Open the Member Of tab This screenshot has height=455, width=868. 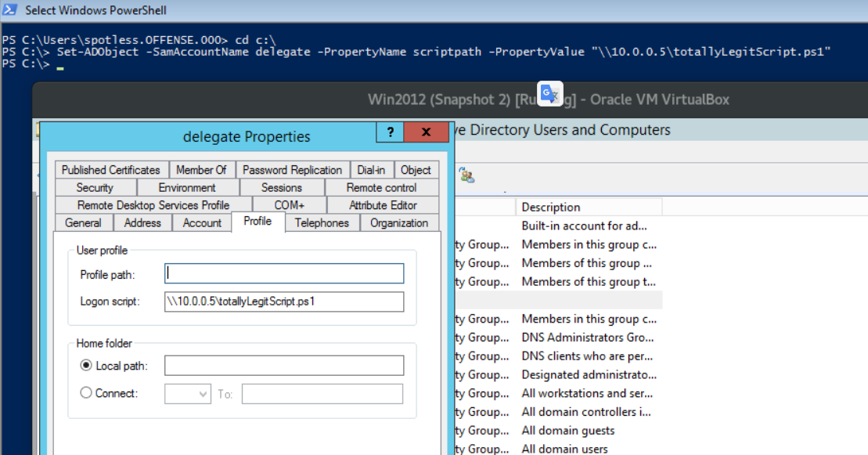201,170
